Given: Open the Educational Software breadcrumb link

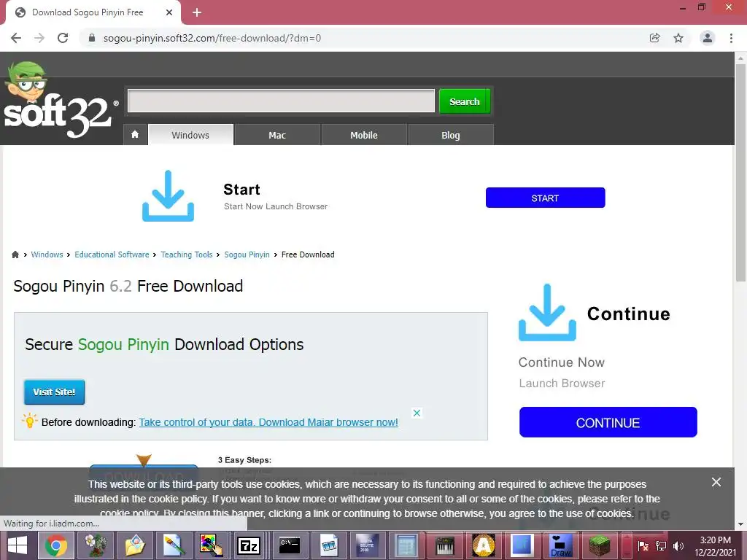Looking at the screenshot, I should [x=112, y=254].
